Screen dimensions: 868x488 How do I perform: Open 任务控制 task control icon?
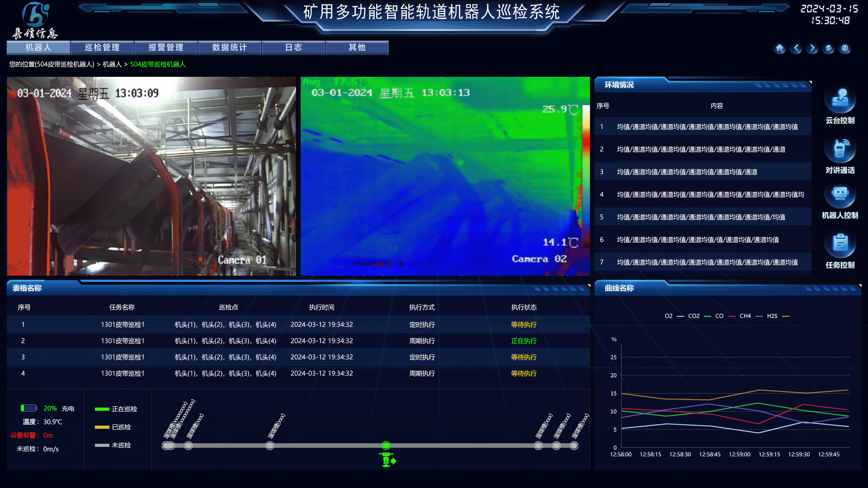(840, 244)
